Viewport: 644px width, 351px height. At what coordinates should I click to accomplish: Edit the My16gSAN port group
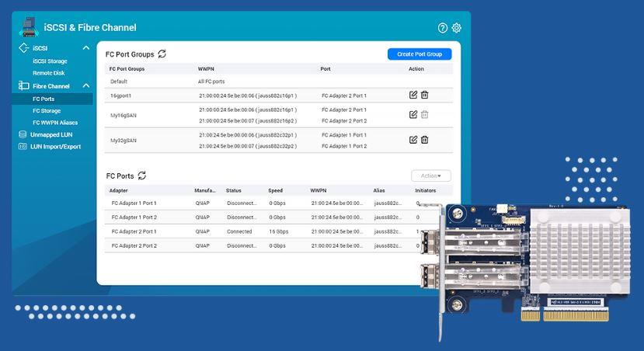click(x=413, y=115)
